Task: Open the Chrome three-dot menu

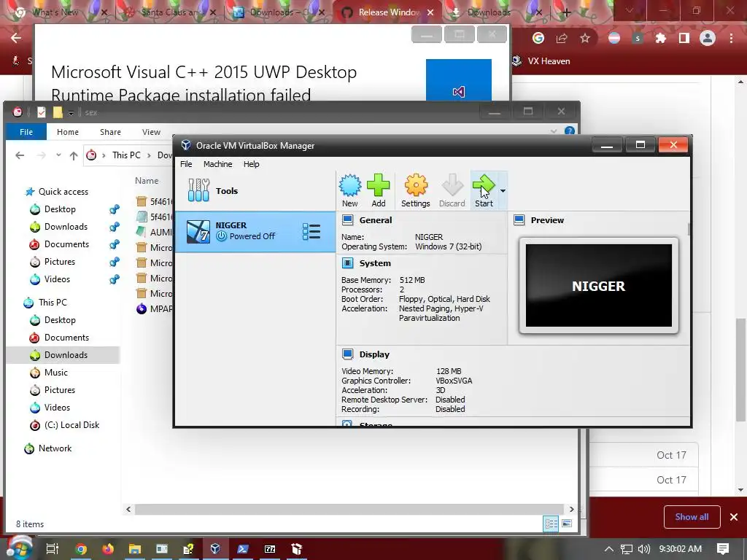Action: (x=731, y=38)
